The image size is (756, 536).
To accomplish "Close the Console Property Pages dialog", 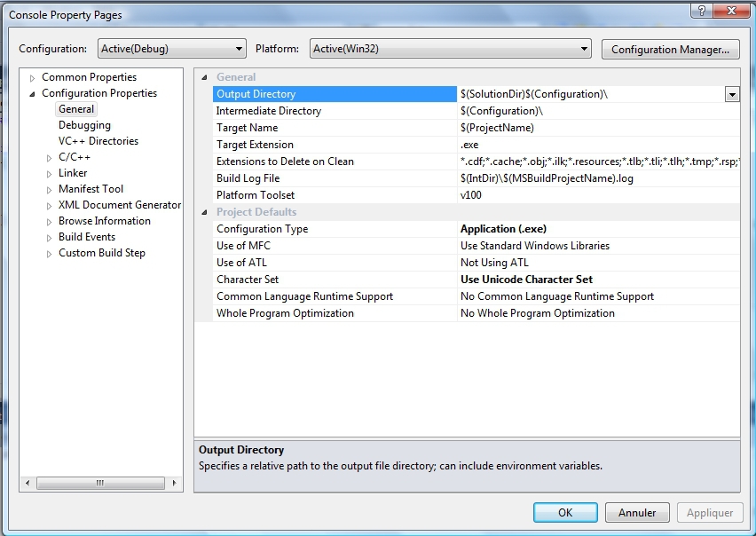I will coord(725,10).
